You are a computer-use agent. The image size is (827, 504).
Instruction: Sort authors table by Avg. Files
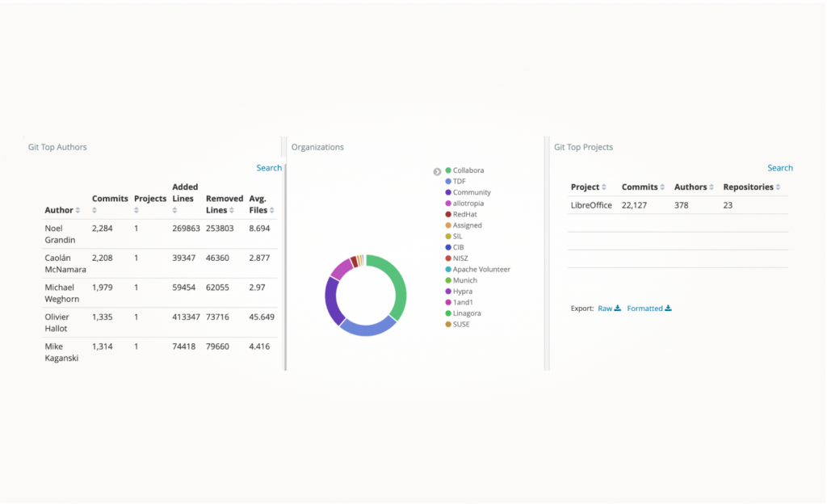271,210
